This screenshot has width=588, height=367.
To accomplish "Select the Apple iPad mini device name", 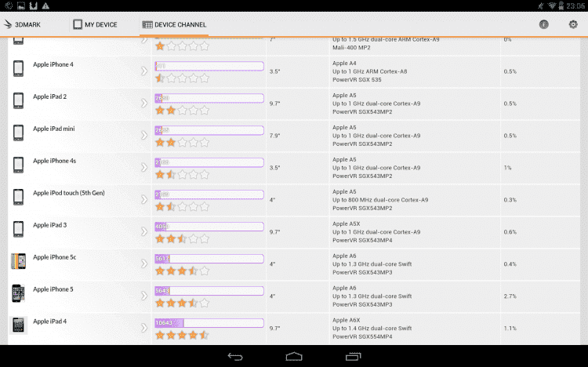I will click(x=54, y=129).
